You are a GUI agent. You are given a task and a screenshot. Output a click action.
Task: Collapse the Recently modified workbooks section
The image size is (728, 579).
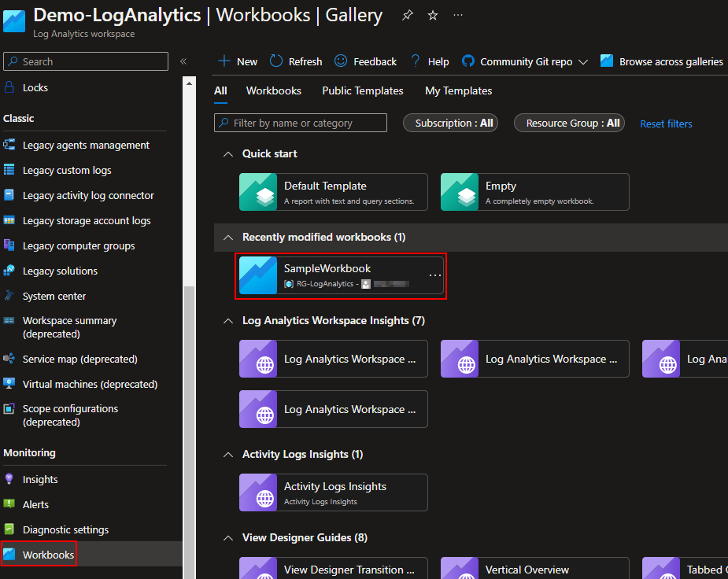pyautogui.click(x=228, y=237)
